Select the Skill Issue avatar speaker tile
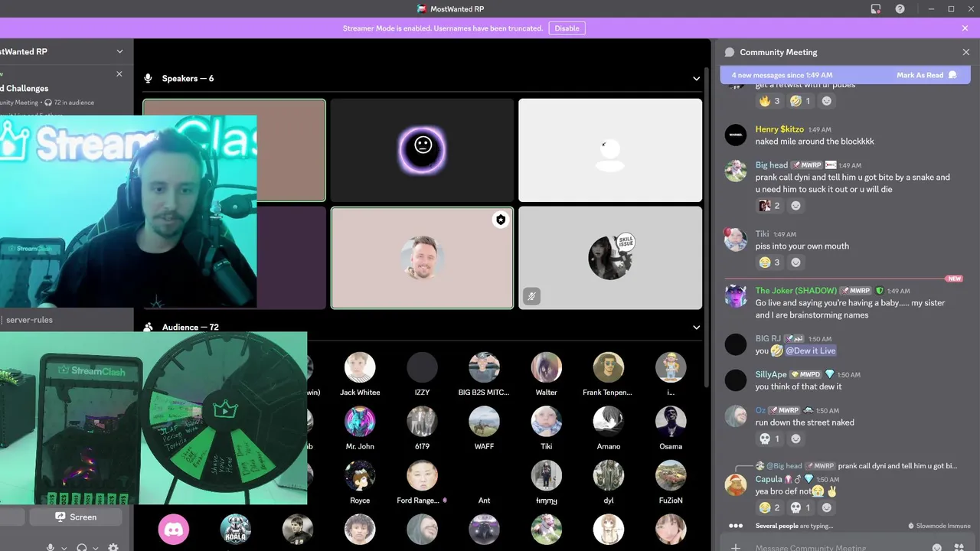The width and height of the screenshot is (980, 551). (x=610, y=258)
